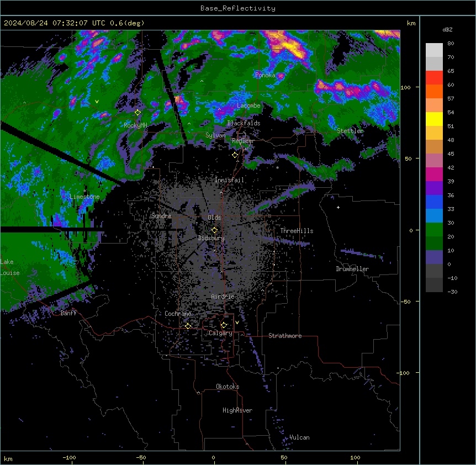Select the yellow 51-54 dBZ legend color

click(434, 119)
